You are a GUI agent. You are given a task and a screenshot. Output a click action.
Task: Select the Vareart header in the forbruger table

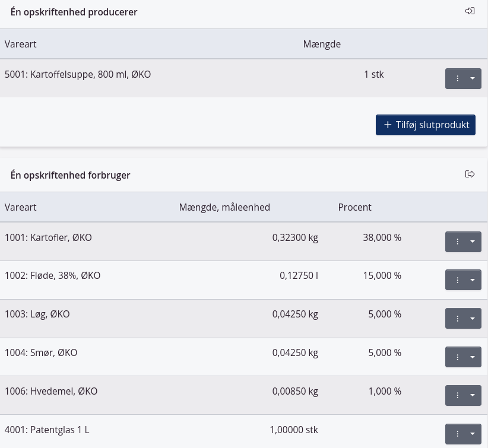(x=21, y=207)
